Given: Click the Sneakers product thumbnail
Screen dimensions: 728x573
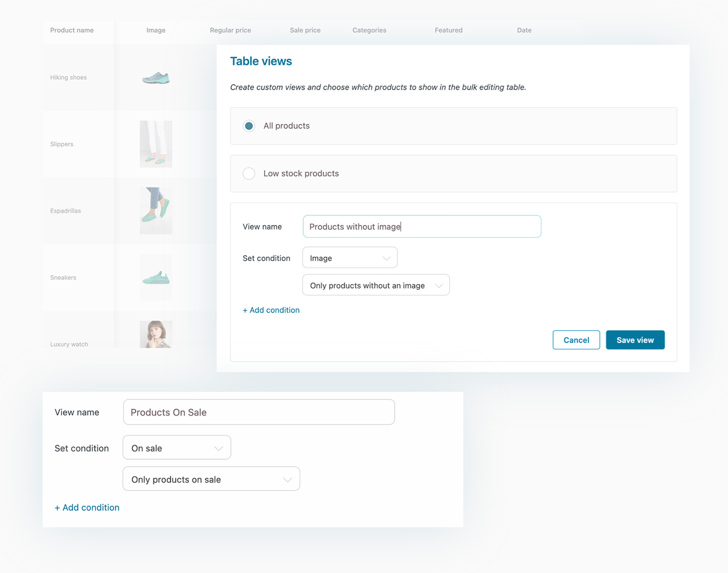Looking at the screenshot, I should 156,278.
